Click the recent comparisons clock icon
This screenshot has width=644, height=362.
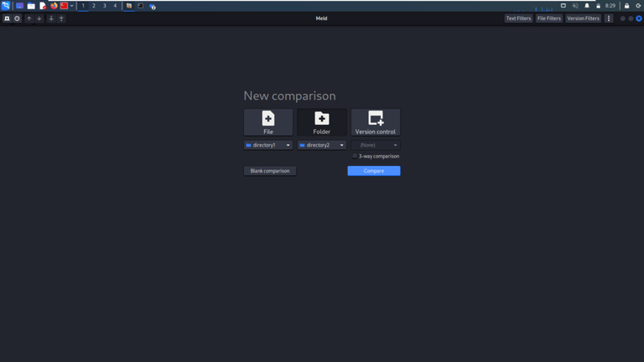click(18, 18)
